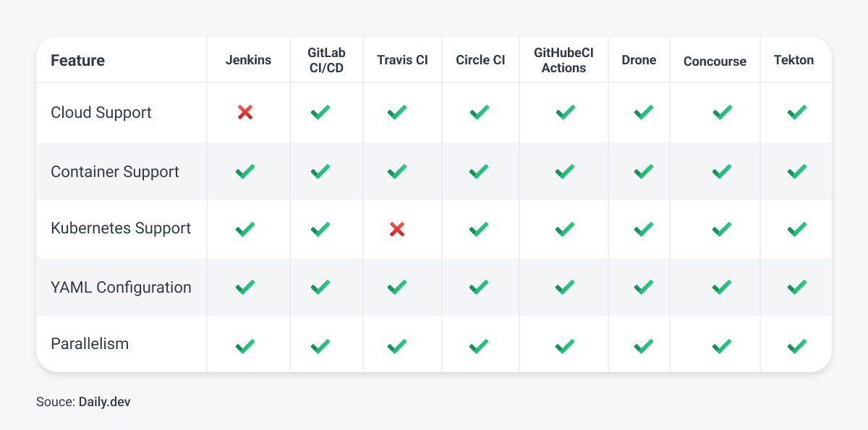Click the GitLab CI/CD column header

(x=326, y=60)
